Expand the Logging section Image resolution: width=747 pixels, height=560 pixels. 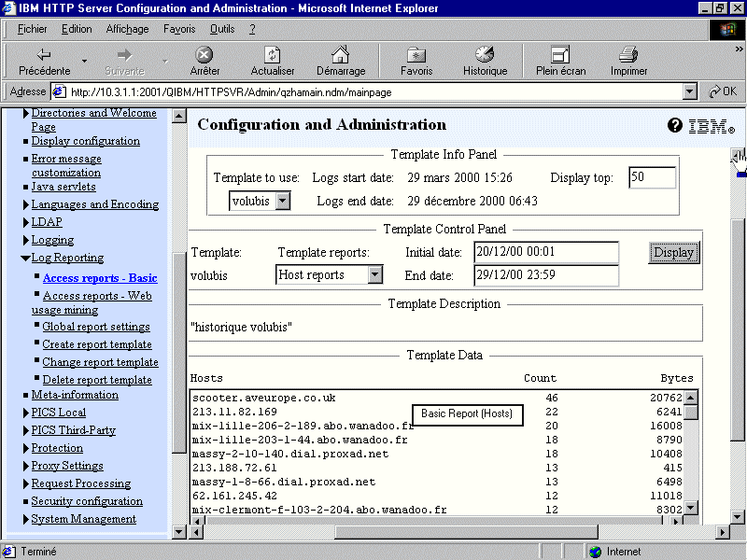pyautogui.click(x=26, y=241)
